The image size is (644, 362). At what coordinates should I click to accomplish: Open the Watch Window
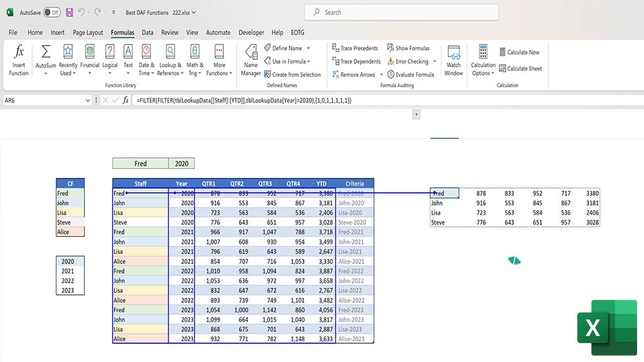click(x=453, y=60)
